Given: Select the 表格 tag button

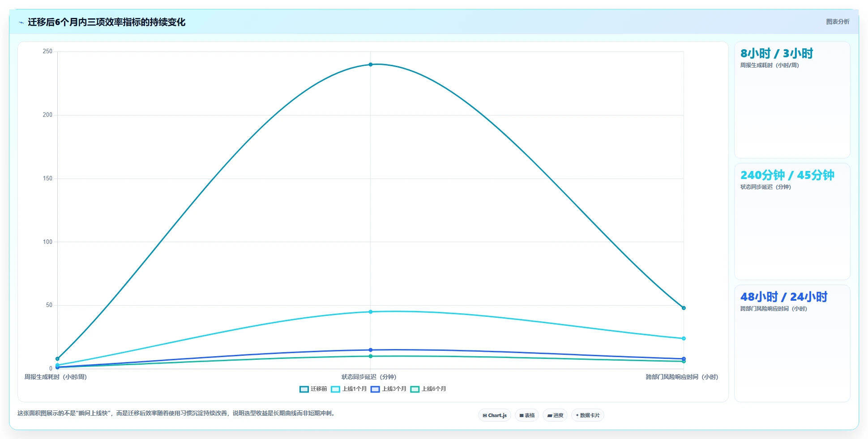Looking at the screenshot, I should (x=527, y=415).
